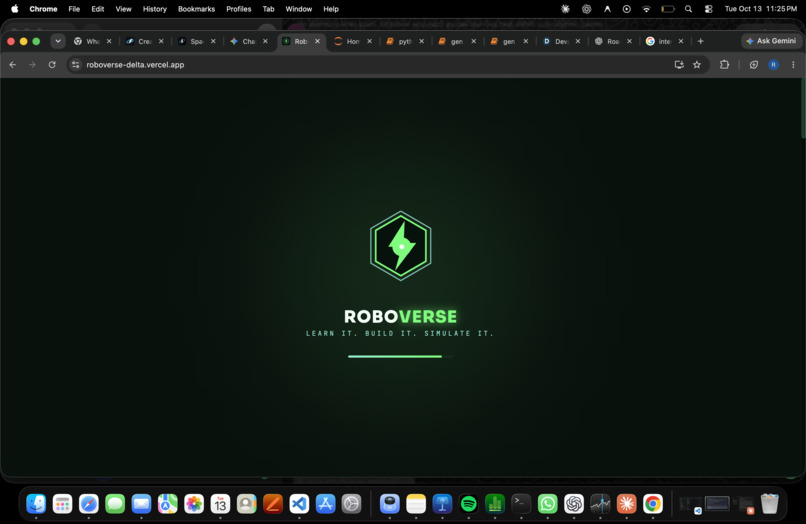Open Control Center in menu bar
This screenshot has height=524, width=806.
tap(708, 9)
